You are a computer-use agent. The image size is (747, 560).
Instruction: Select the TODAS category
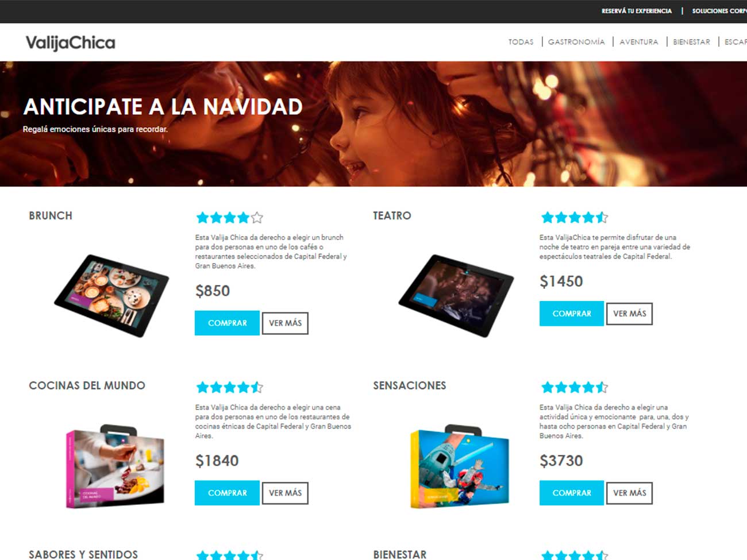521,42
